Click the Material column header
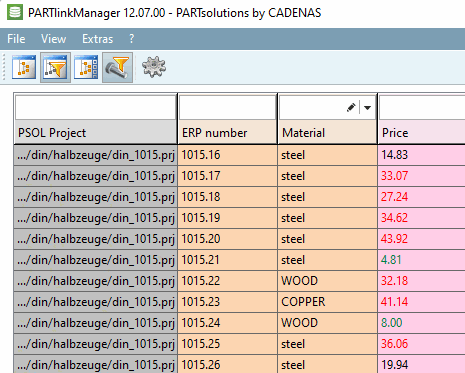465x373 pixels. click(x=327, y=133)
